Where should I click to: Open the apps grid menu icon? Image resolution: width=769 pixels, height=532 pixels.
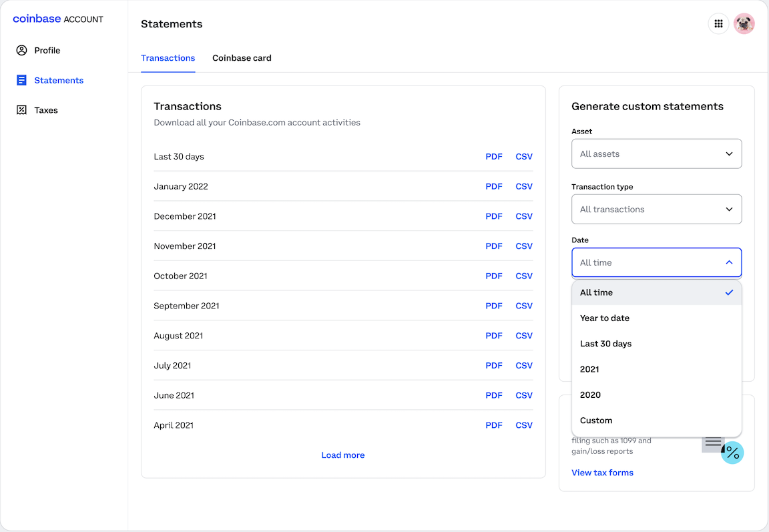click(x=718, y=24)
